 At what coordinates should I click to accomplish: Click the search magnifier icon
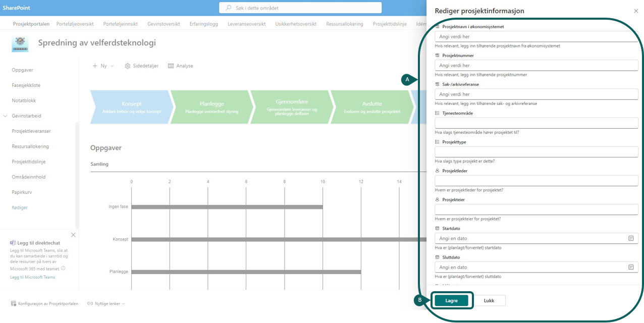[229, 8]
